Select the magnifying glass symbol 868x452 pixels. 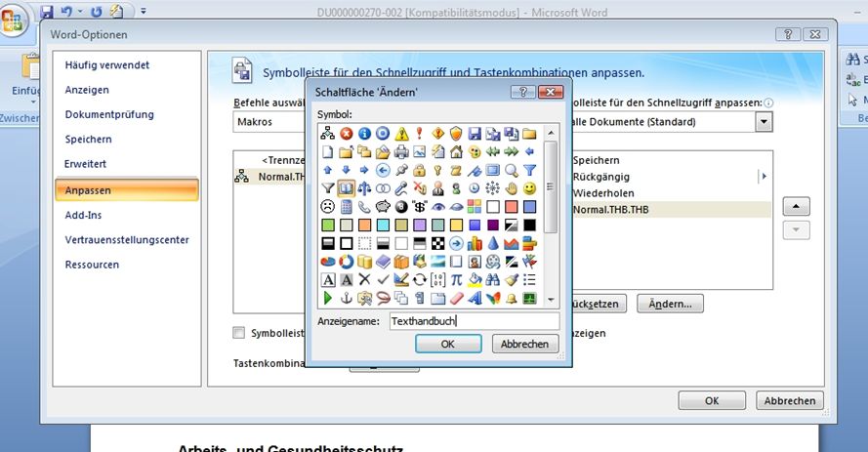click(512, 170)
